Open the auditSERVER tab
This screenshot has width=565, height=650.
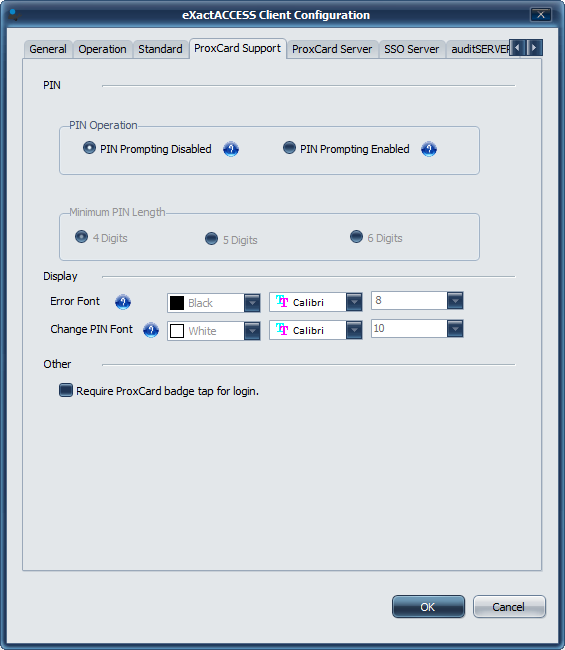pos(480,49)
